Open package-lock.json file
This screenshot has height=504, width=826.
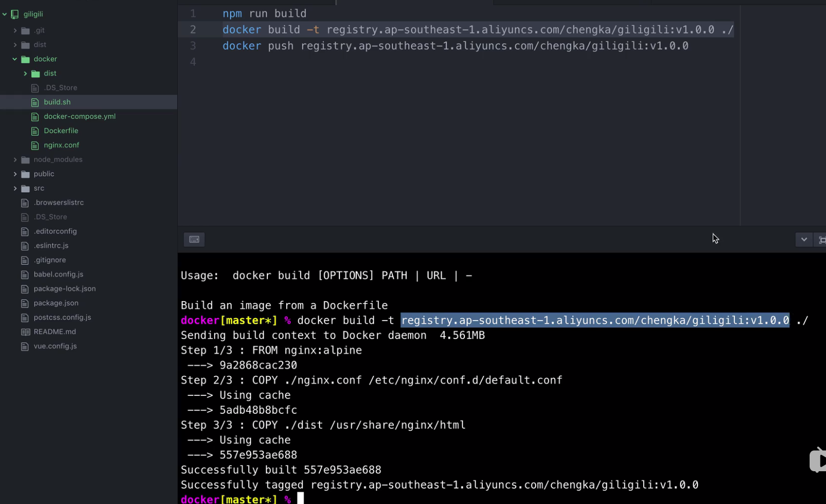pyautogui.click(x=65, y=288)
